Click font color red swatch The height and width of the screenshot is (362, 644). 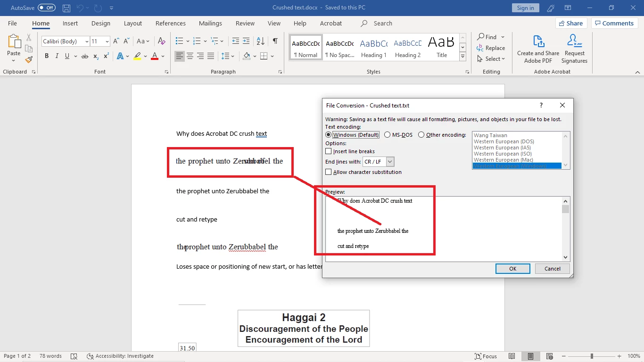click(x=155, y=56)
